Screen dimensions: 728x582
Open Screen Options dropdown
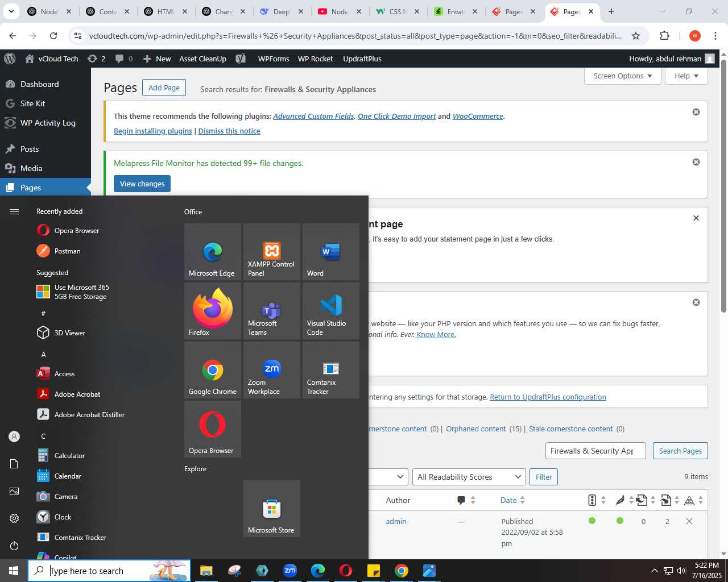pos(623,76)
